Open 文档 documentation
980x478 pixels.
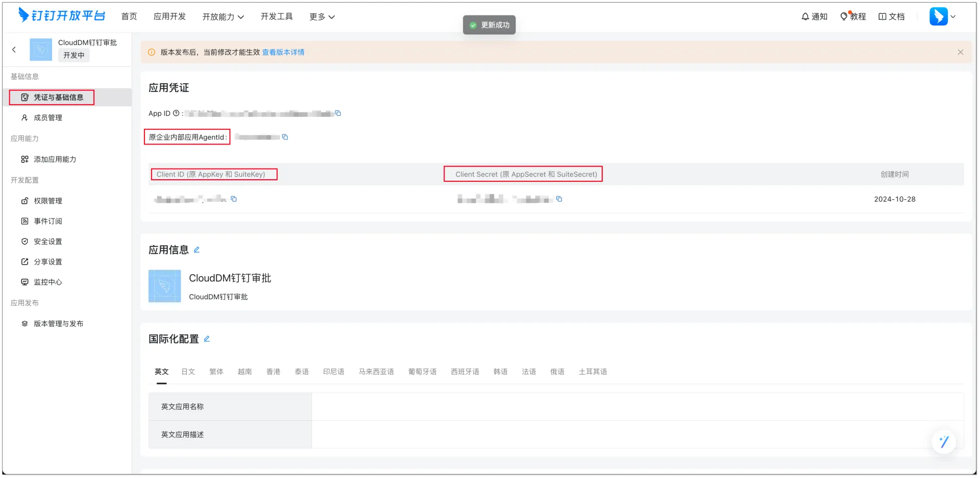click(x=891, y=16)
